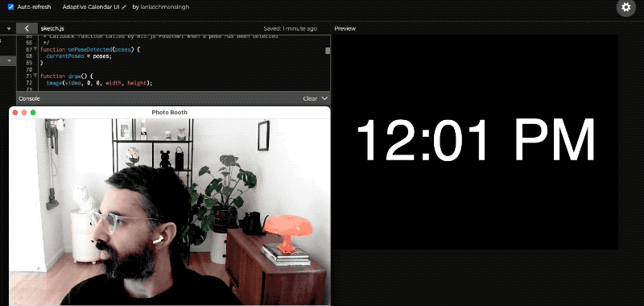This screenshot has height=306, width=644.
Task: Expand the sidebar dropdown arrow above the file list
Action: point(9,29)
